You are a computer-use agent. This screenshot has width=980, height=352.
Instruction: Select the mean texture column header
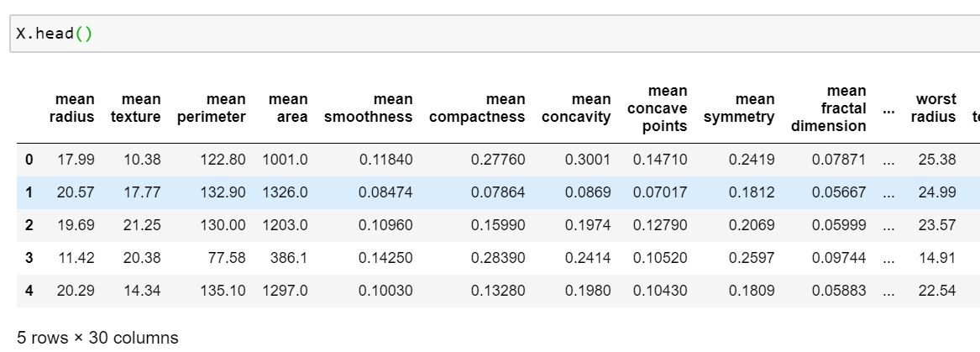coord(136,108)
